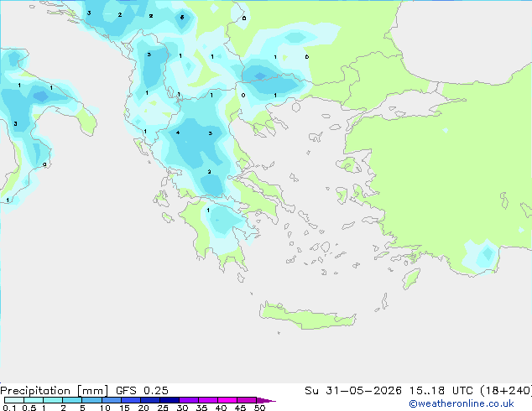Click the legend label '10'

coord(105,408)
